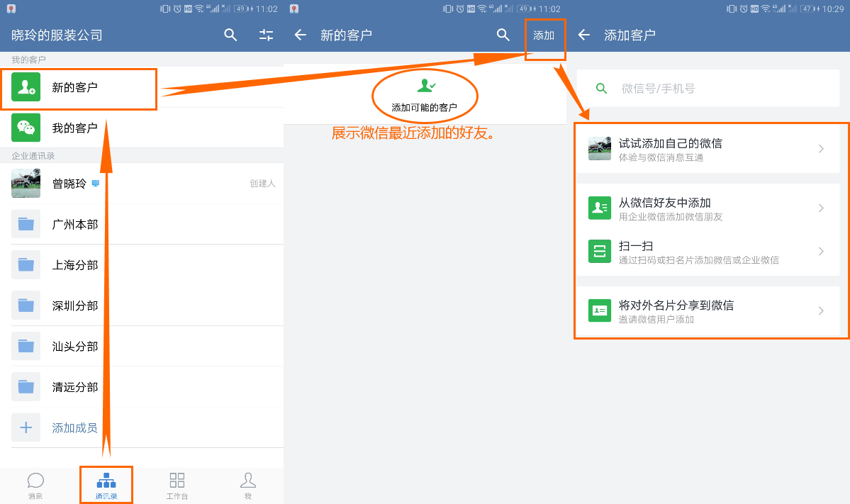Select the 新的客户 text label

[75, 87]
